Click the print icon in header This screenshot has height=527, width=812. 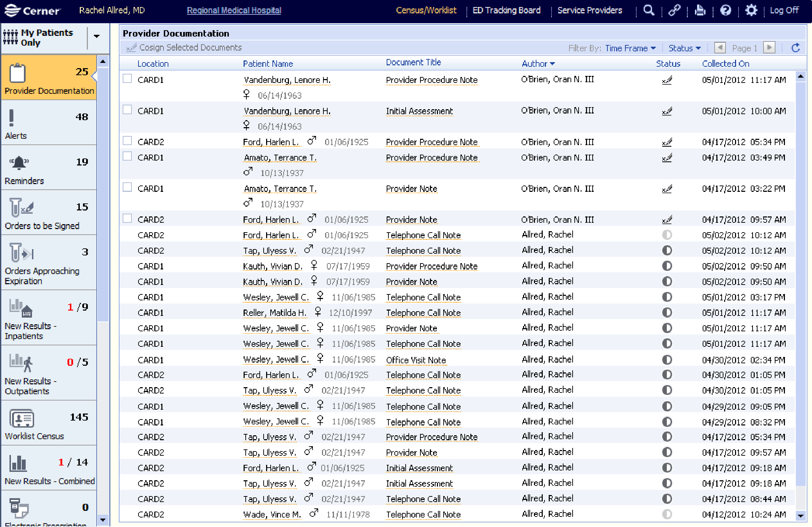click(700, 10)
